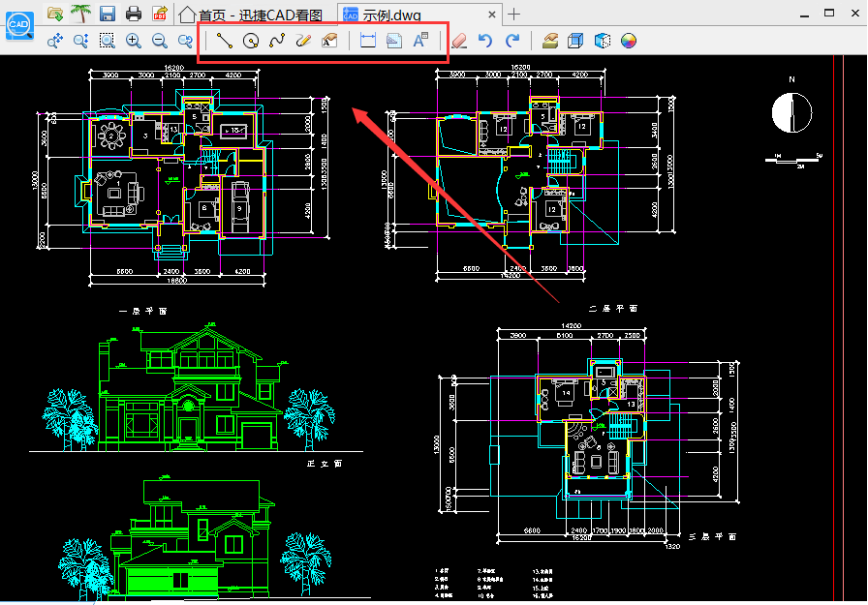Click the north arrow compass symbol
This screenshot has width=868, height=605.
pyautogui.click(x=791, y=112)
